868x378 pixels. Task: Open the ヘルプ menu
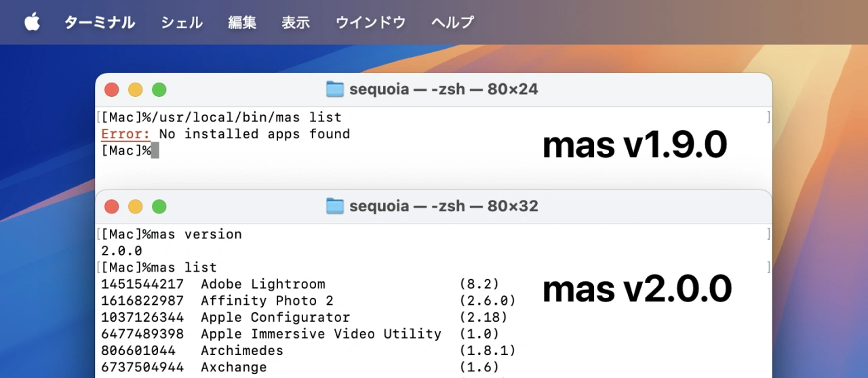[x=452, y=22]
